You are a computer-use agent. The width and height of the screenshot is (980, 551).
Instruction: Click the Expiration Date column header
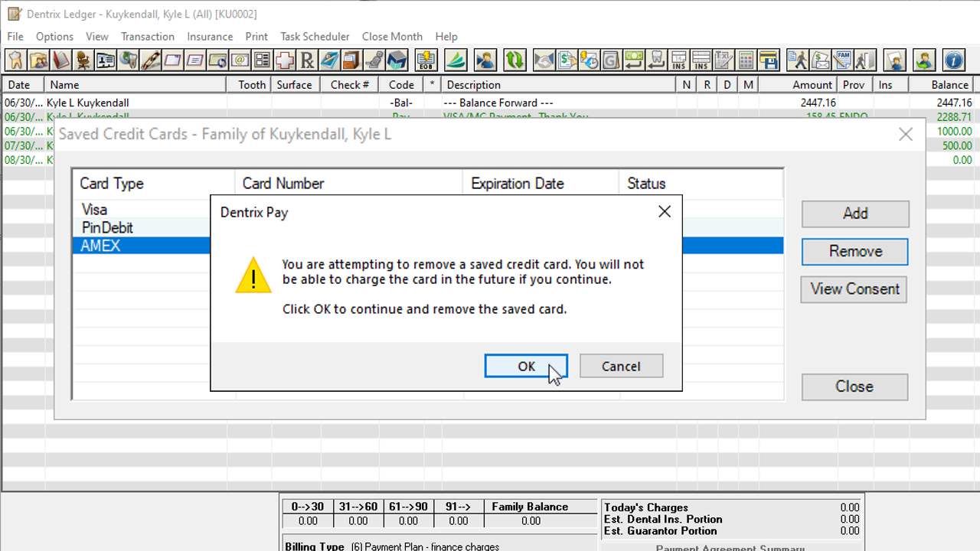[x=518, y=184]
